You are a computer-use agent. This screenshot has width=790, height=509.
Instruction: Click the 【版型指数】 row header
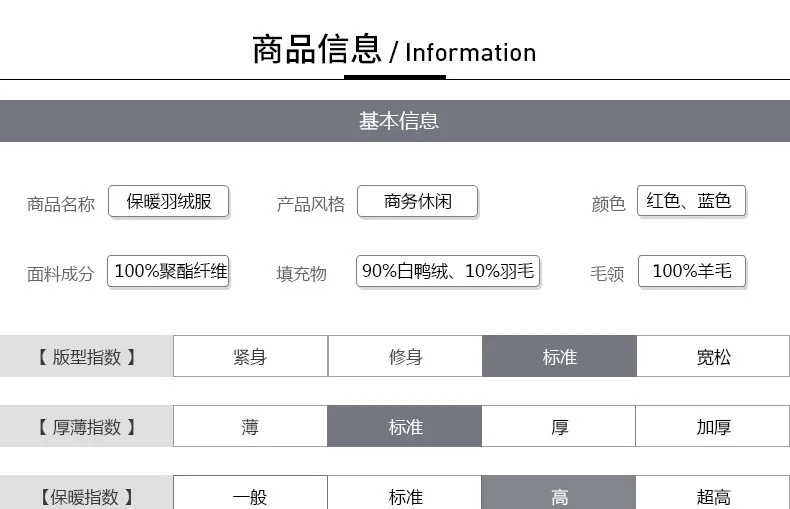(86, 356)
